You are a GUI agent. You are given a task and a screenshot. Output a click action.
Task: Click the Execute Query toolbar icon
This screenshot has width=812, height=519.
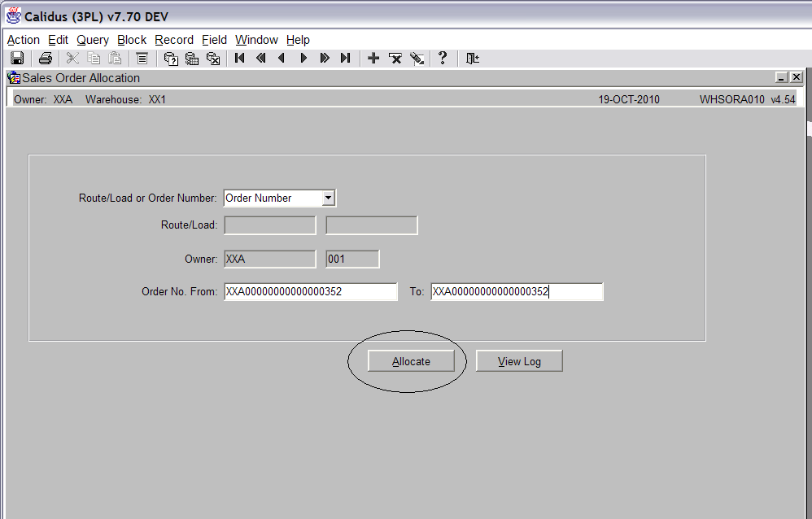[192, 59]
